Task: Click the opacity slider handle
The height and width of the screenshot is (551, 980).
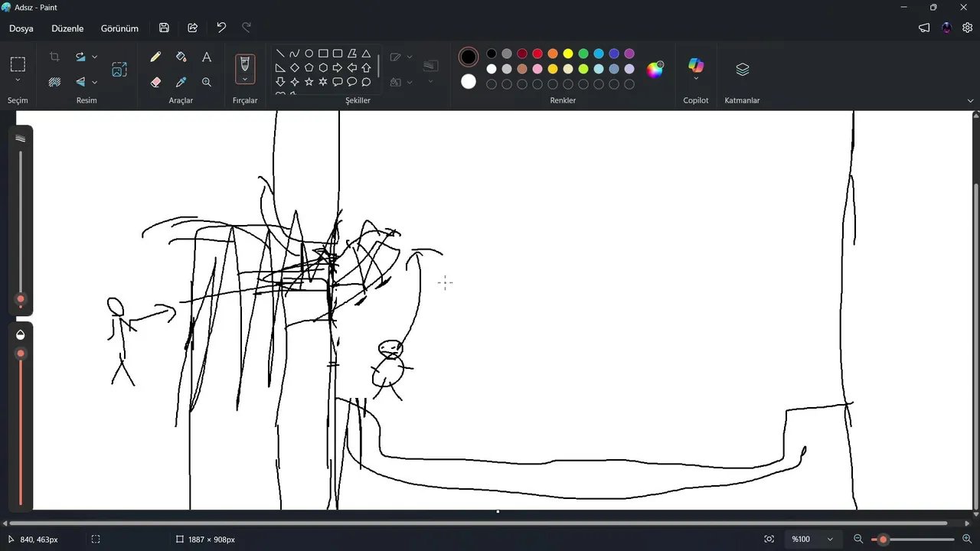Action: pyautogui.click(x=21, y=354)
